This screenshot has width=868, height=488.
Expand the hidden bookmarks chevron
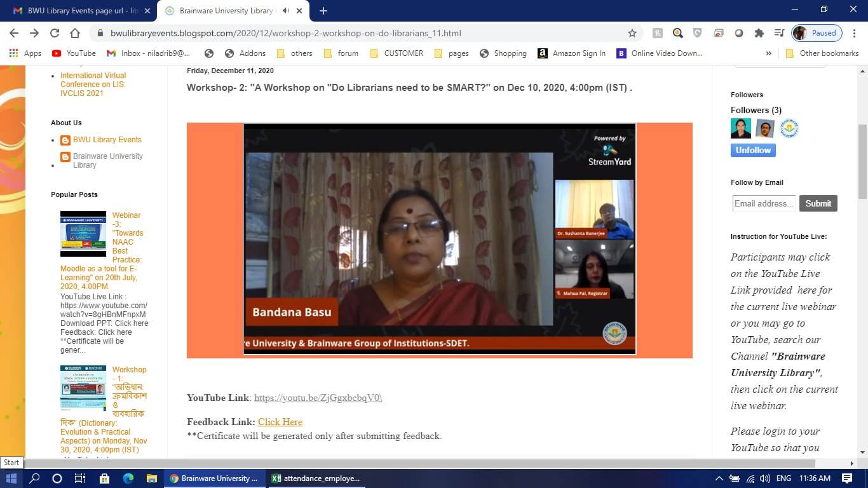point(768,53)
